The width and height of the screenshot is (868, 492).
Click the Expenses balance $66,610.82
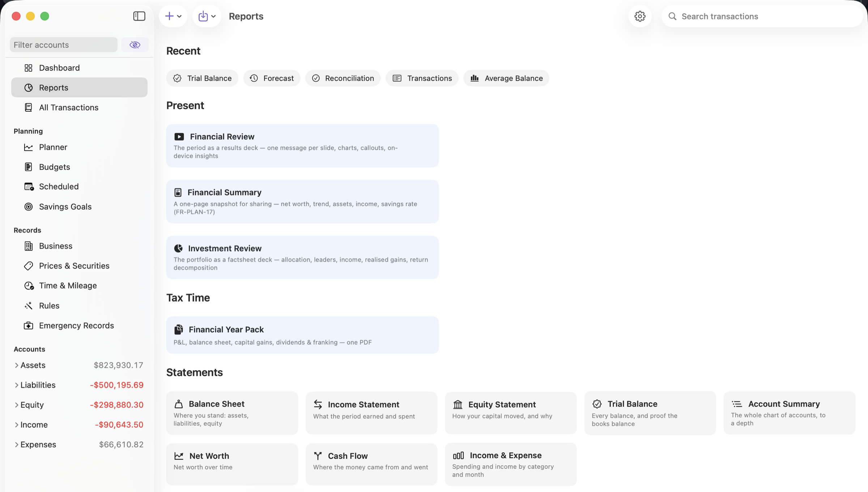click(x=121, y=445)
